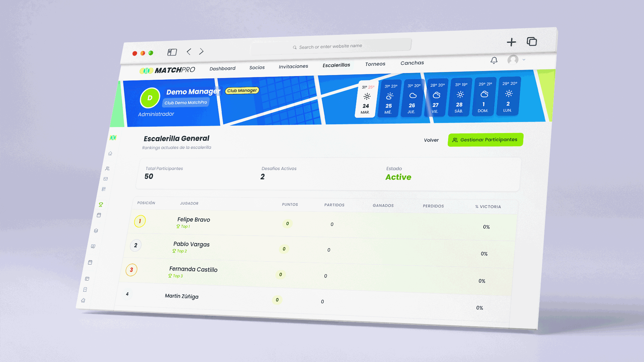Open the Invitaciones nav item

click(293, 66)
